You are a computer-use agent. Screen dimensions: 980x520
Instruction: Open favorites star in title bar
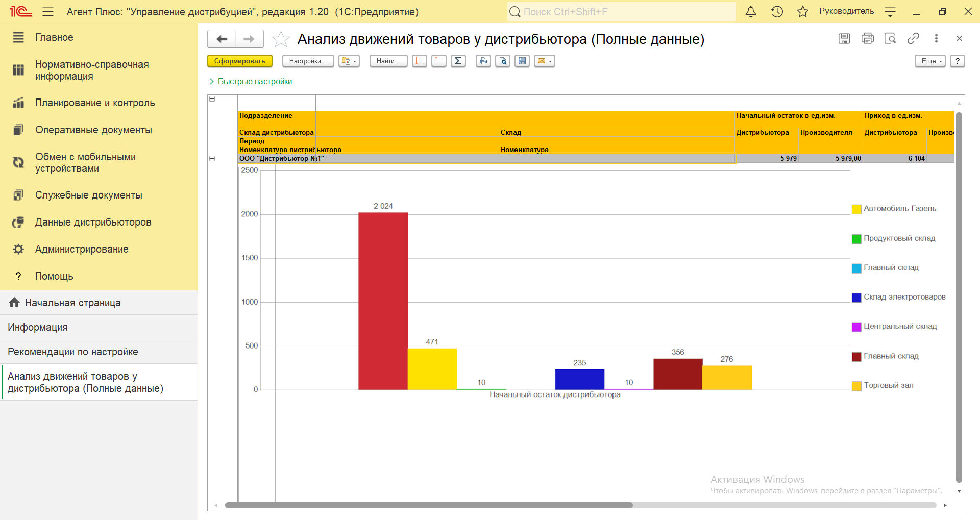(803, 11)
